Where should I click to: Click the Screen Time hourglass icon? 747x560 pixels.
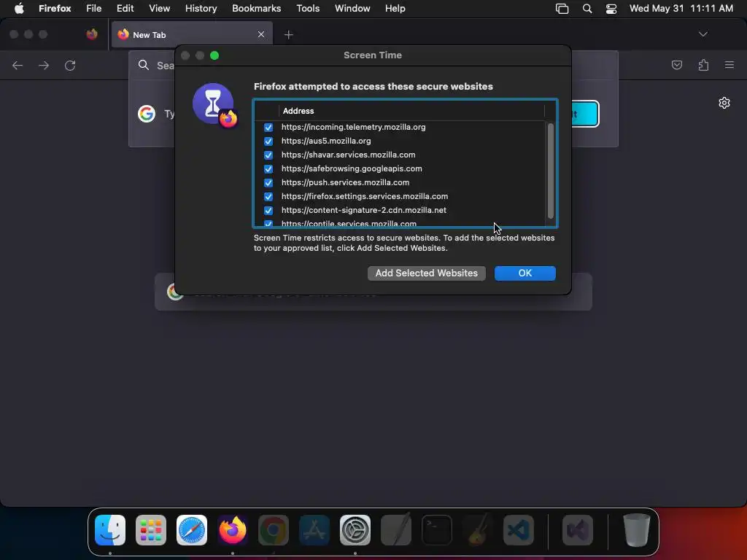point(214,105)
